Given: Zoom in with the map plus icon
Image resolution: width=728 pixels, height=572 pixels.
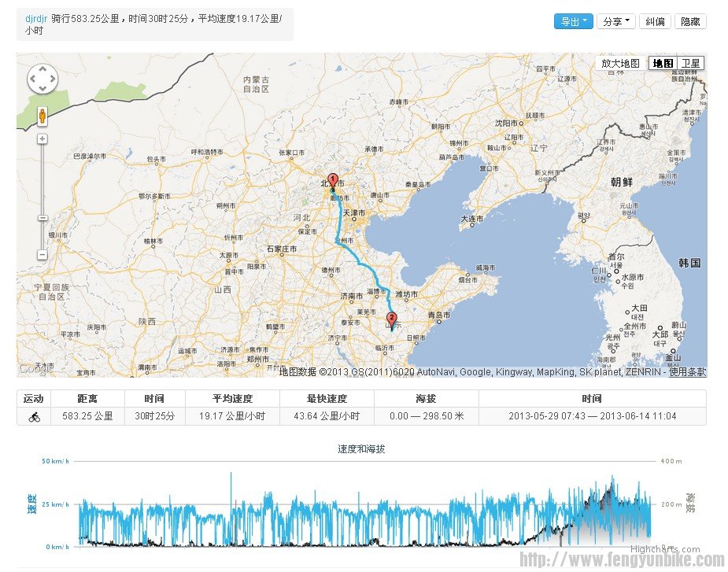Looking at the screenshot, I should tap(42, 138).
